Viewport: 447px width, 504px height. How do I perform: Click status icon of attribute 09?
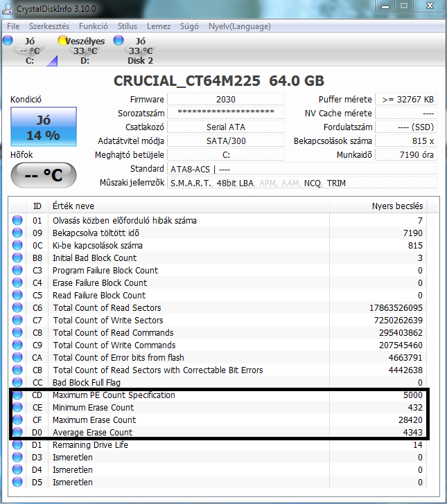pos(17,233)
